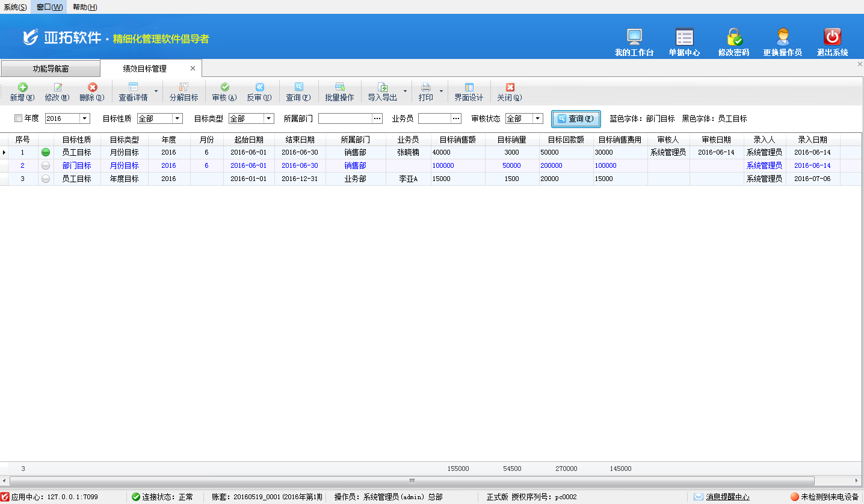Open the 消息提醒中心 link
Screen dimensions: 864x504
[x=727, y=497]
